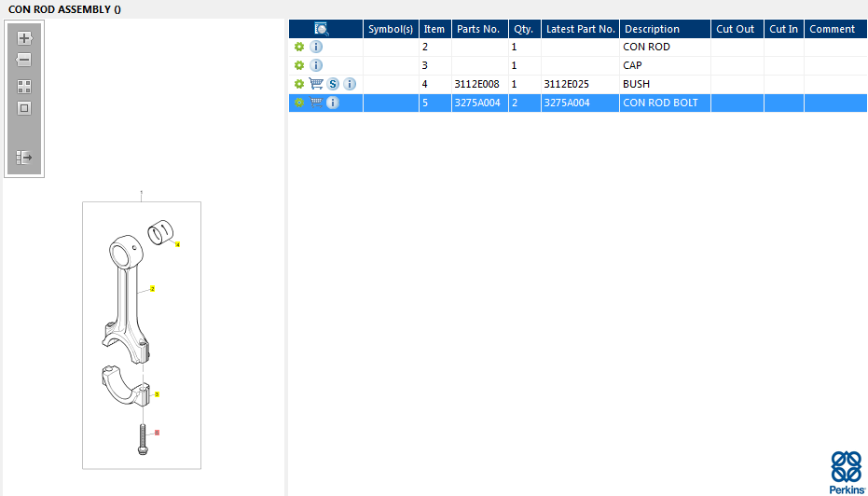This screenshot has width=868, height=496.
Task: Select callout 3 beside the cap
Action: (x=157, y=394)
